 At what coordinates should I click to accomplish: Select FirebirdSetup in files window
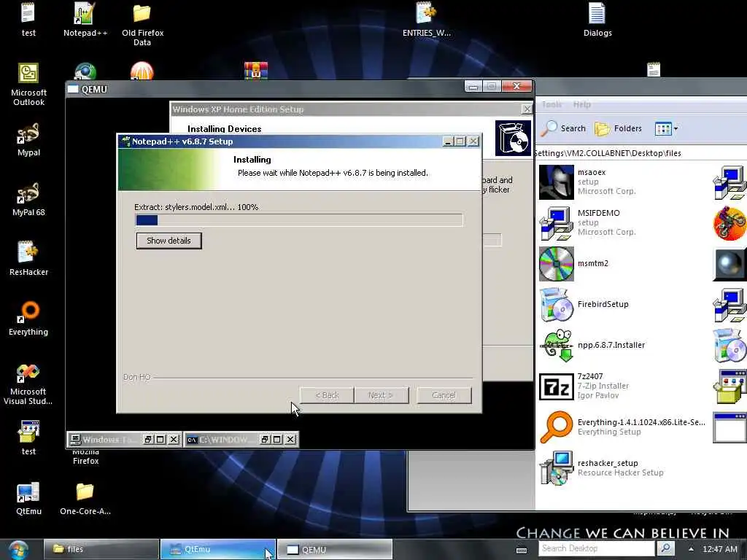click(584, 304)
